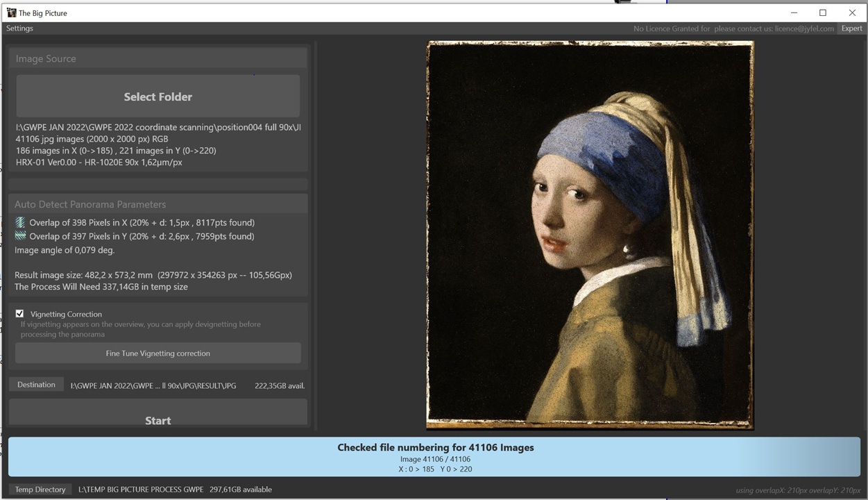Click the girl painting overview preview

coord(590,235)
